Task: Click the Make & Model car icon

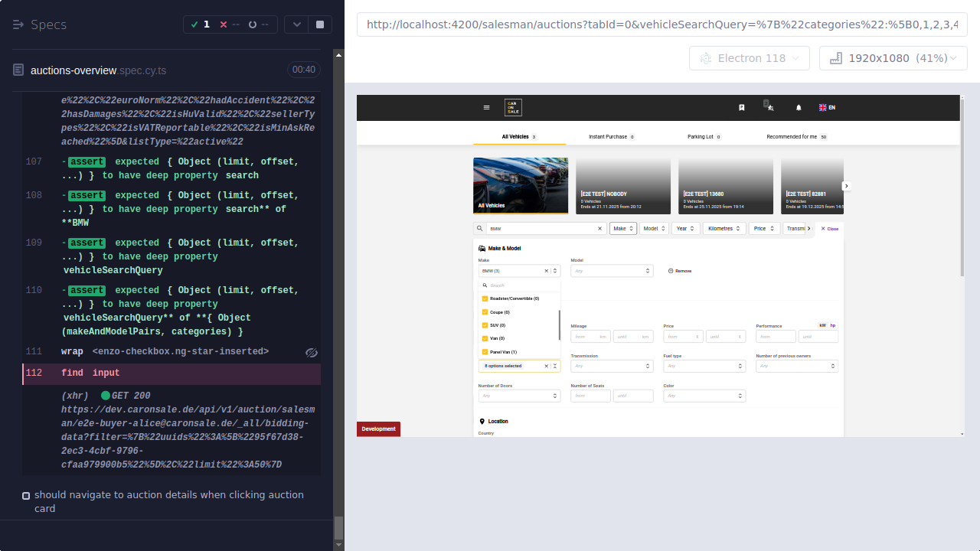Action: click(x=481, y=248)
